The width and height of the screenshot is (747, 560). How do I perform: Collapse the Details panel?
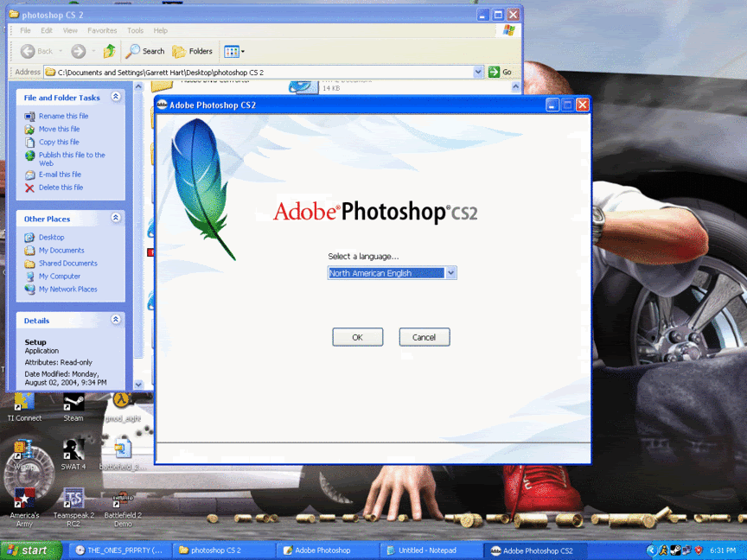[115, 320]
